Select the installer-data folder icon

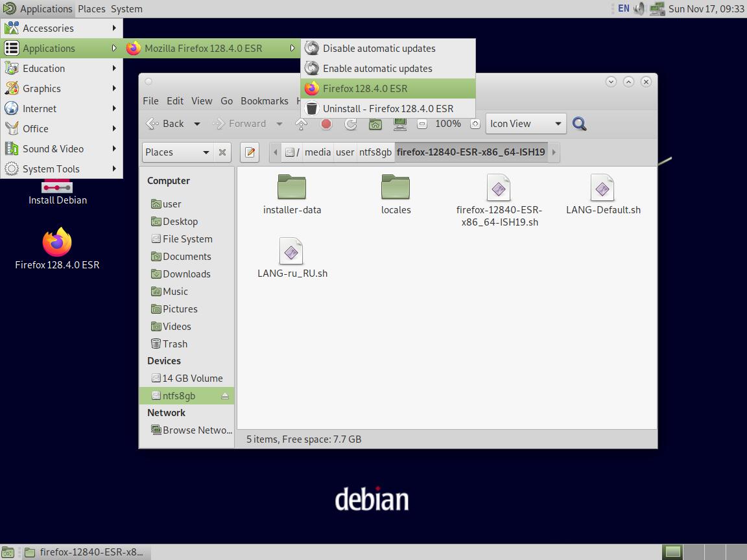pos(292,187)
